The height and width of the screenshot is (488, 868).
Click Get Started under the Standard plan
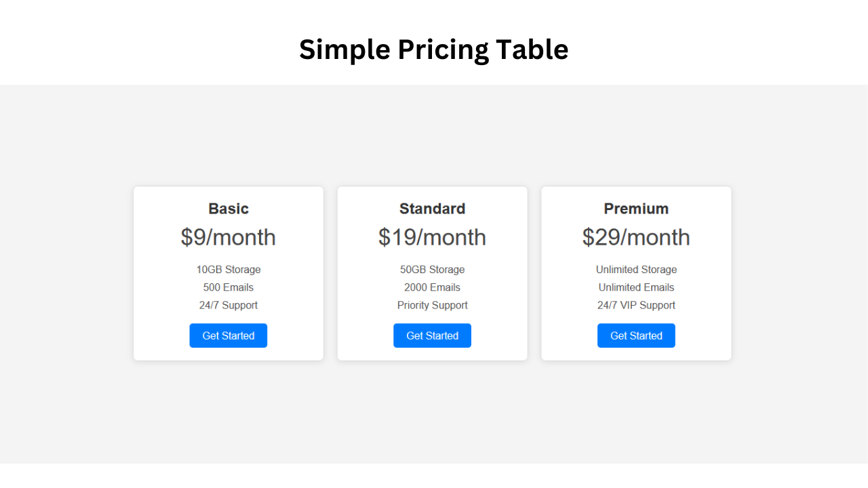432,335
